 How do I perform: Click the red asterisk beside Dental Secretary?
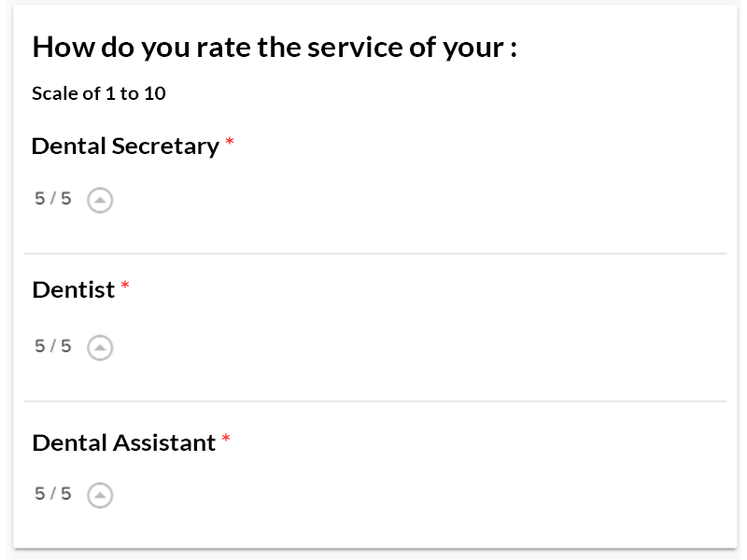tap(230, 144)
